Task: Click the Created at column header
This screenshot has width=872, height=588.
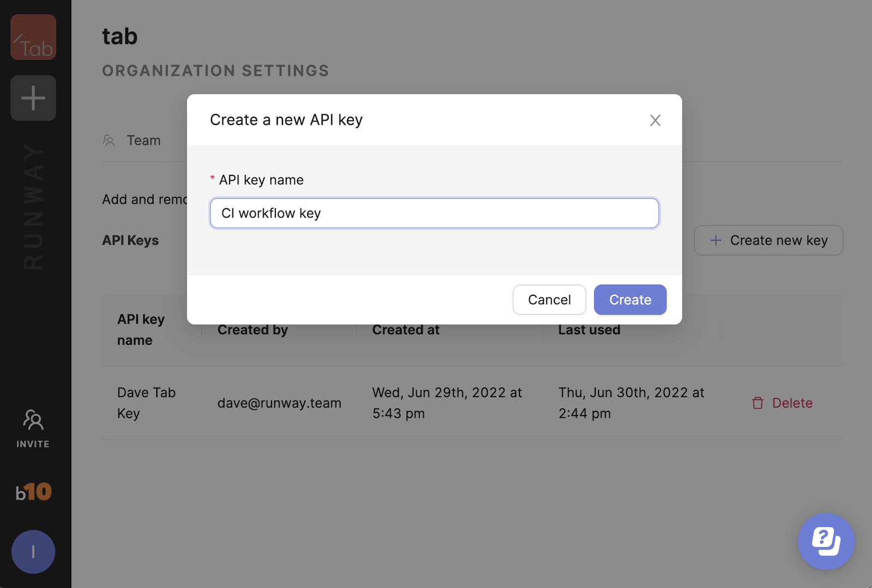Action: [x=405, y=330]
